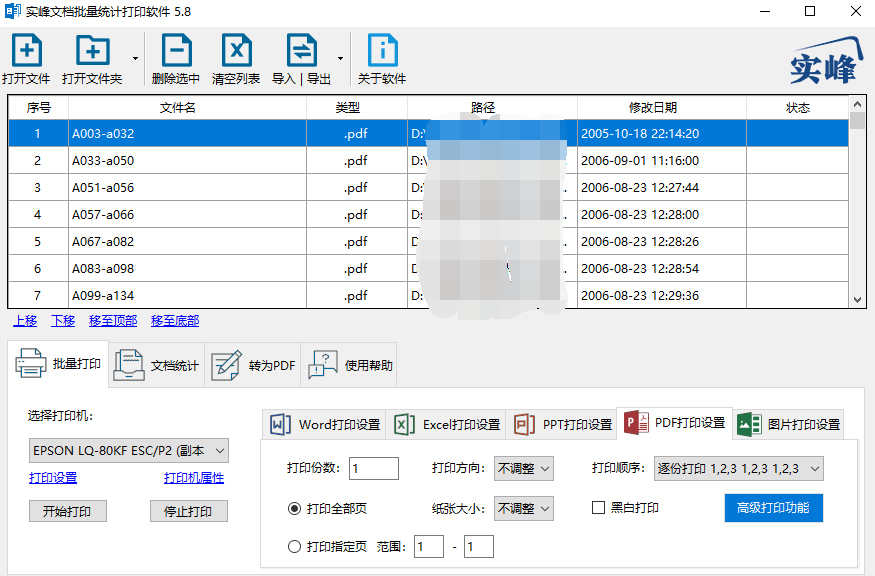Click the 移至顶部 link
The image size is (875, 576).
point(113,321)
